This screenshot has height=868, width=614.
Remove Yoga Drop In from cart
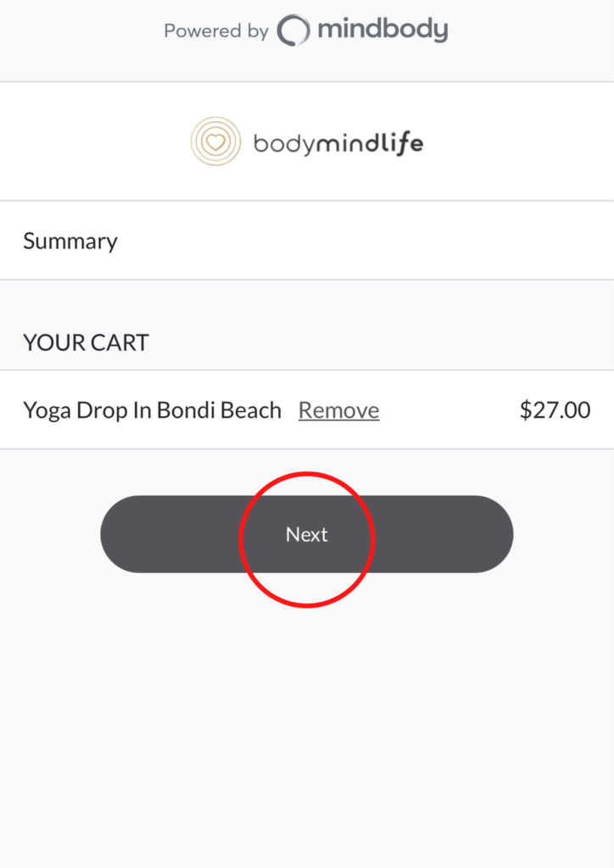tap(338, 411)
